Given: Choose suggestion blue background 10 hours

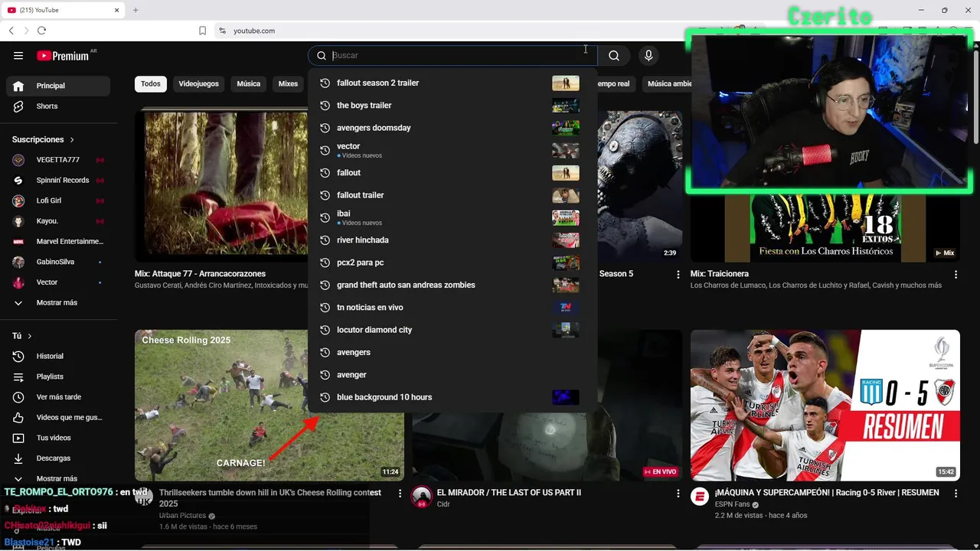Looking at the screenshot, I should (452, 397).
